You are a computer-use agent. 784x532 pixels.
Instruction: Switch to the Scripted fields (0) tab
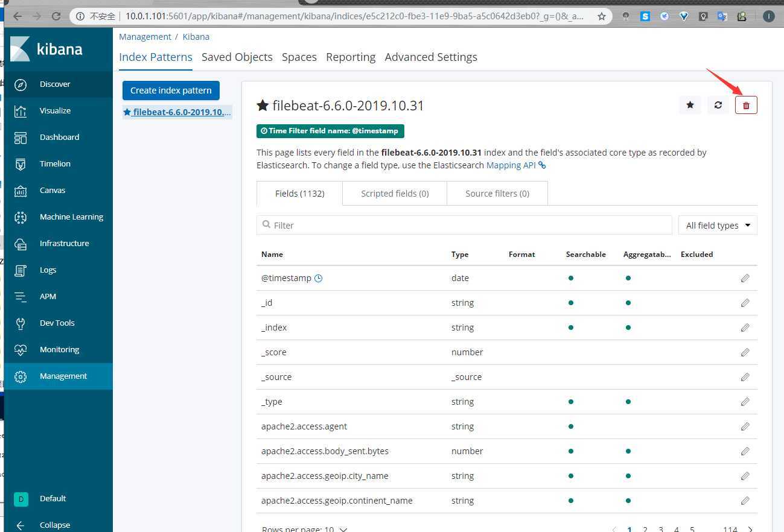tap(395, 194)
